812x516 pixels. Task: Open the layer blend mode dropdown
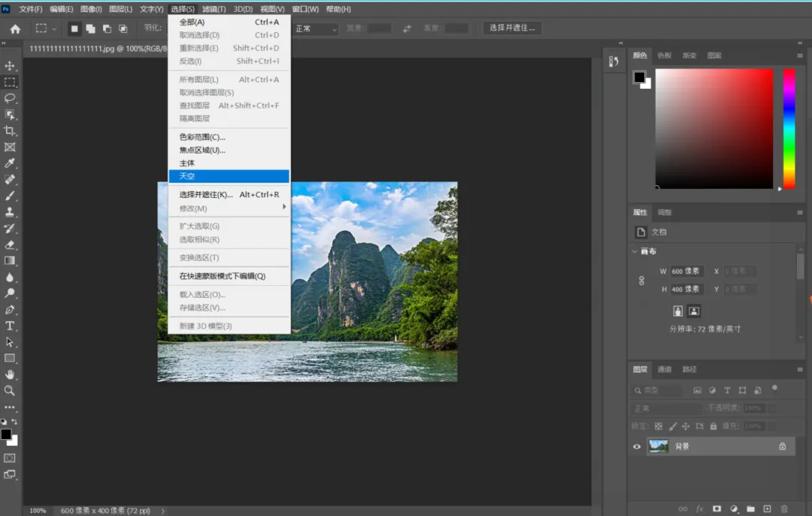[x=666, y=408]
